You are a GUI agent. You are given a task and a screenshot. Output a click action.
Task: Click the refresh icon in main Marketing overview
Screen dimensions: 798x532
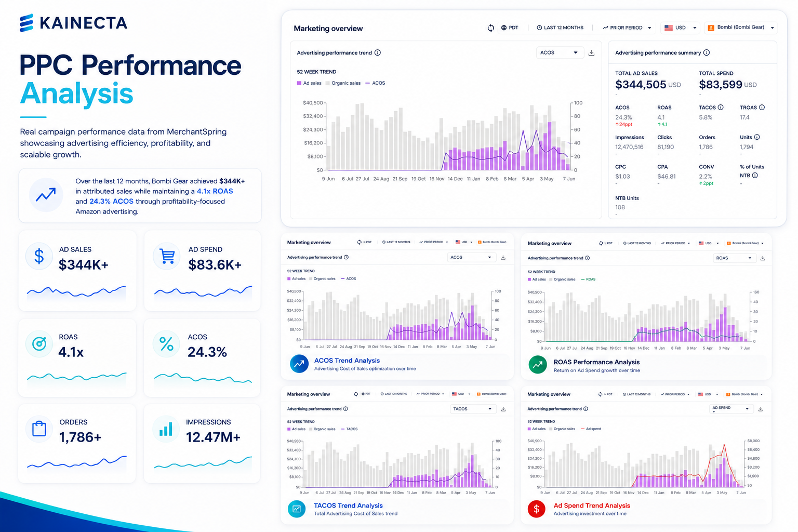pyautogui.click(x=490, y=28)
